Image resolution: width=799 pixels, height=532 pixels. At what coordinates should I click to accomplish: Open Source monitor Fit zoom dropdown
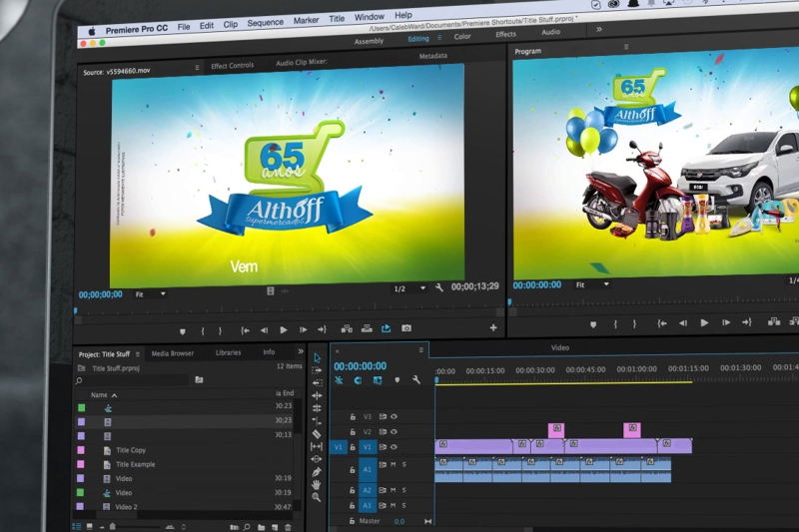point(150,294)
